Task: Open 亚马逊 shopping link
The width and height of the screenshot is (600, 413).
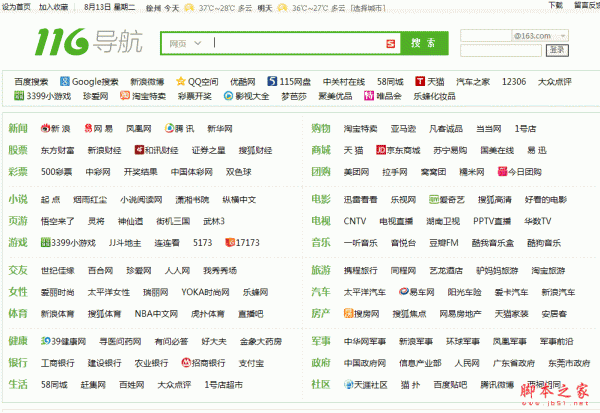Action: pyautogui.click(x=403, y=129)
